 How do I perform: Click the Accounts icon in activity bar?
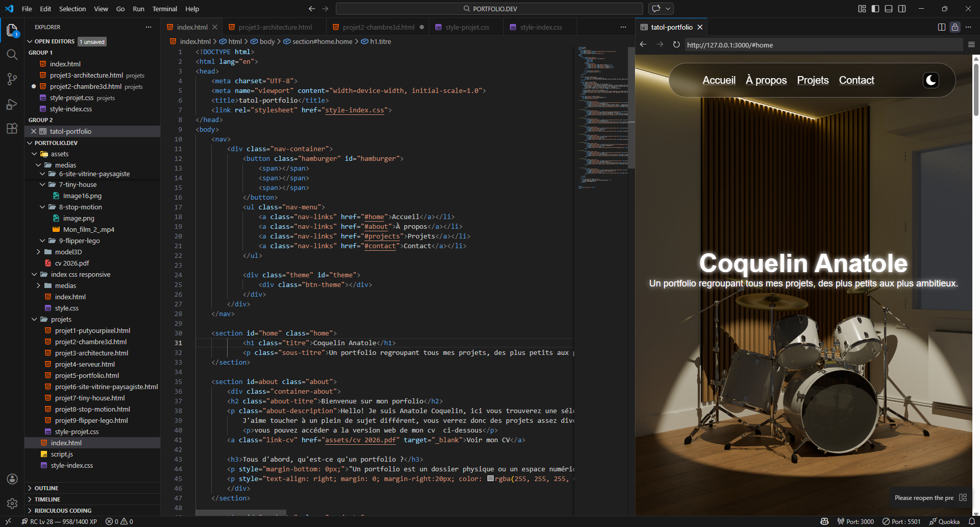[x=12, y=479]
